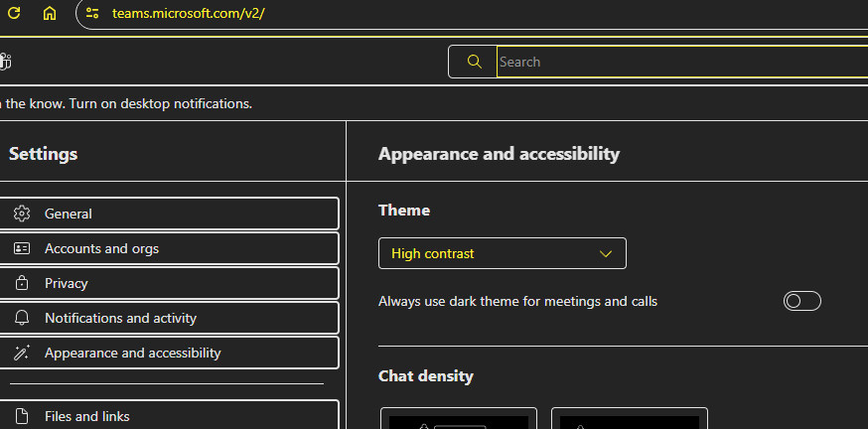
Task: Go to browser home page icon
Action: pos(50,13)
